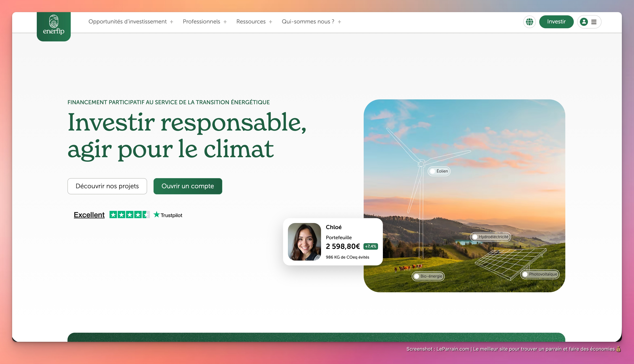Click the Investir button in the header
This screenshot has width=634, height=364.
tap(556, 22)
